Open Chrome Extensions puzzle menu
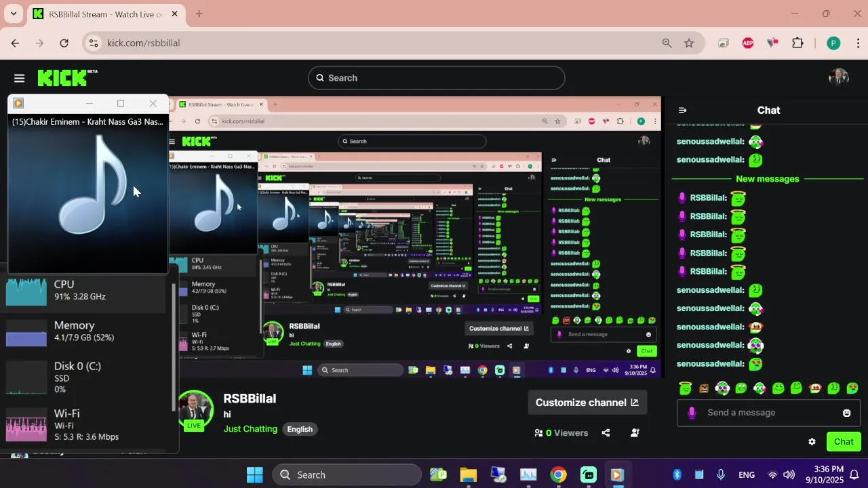Viewport: 868px width, 488px height. (797, 43)
